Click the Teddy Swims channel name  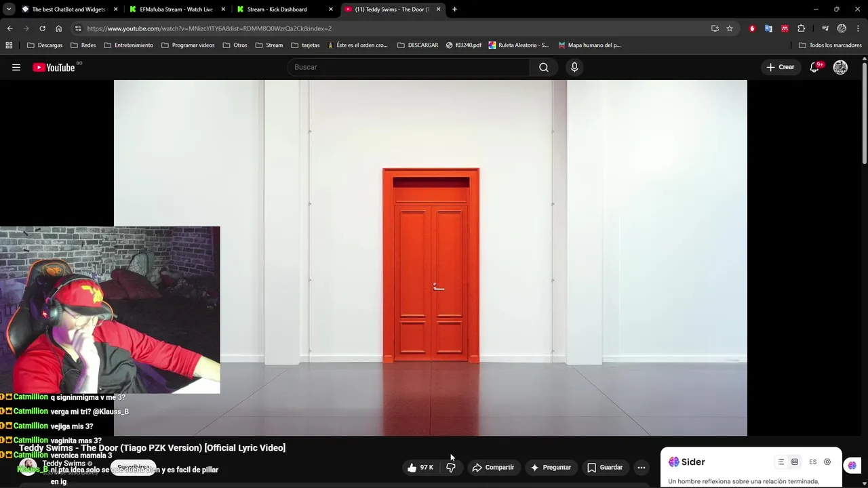[x=64, y=464]
